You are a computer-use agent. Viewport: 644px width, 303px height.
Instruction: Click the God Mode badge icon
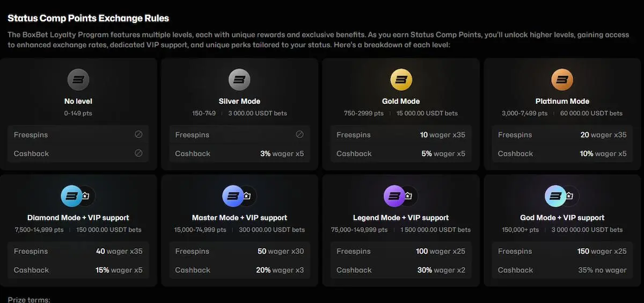555,196
